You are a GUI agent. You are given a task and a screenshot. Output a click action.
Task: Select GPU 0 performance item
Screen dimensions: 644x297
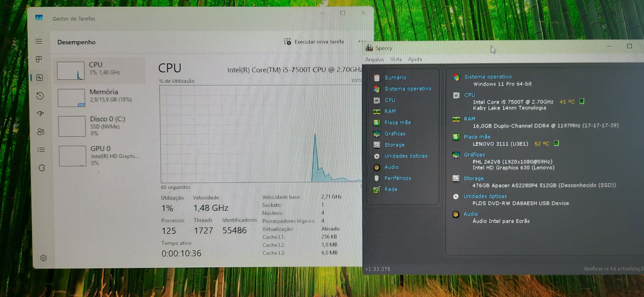coord(100,156)
